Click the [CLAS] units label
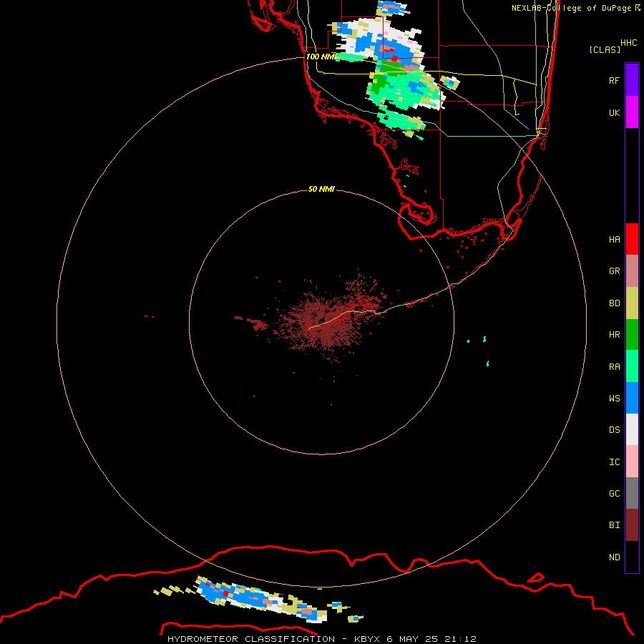644x644 pixels. (x=605, y=49)
